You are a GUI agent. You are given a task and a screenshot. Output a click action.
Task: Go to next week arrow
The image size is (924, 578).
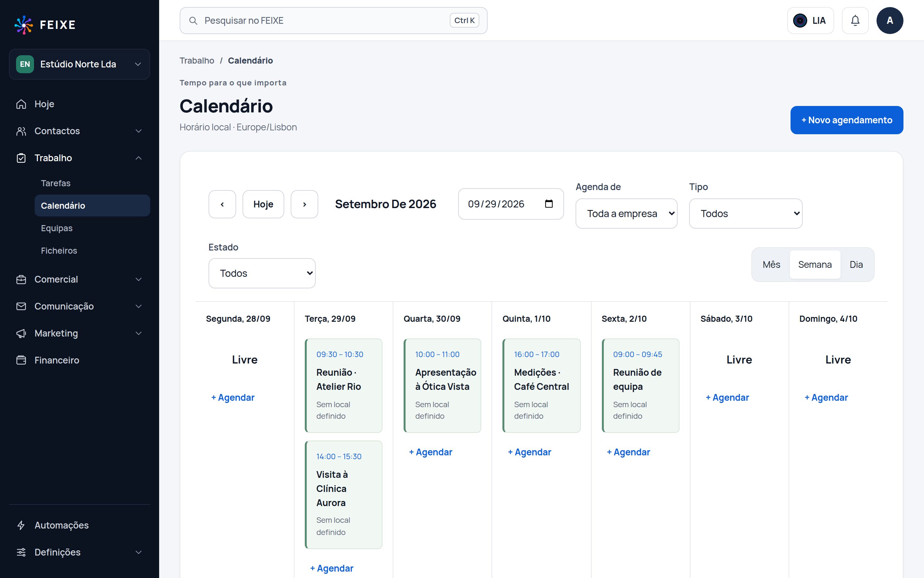pos(304,204)
